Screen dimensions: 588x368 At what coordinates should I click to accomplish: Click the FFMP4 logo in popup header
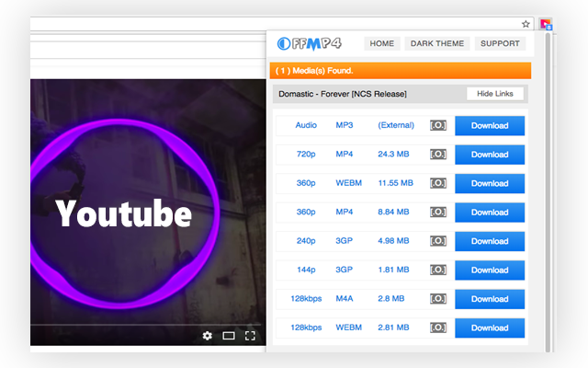coord(310,43)
